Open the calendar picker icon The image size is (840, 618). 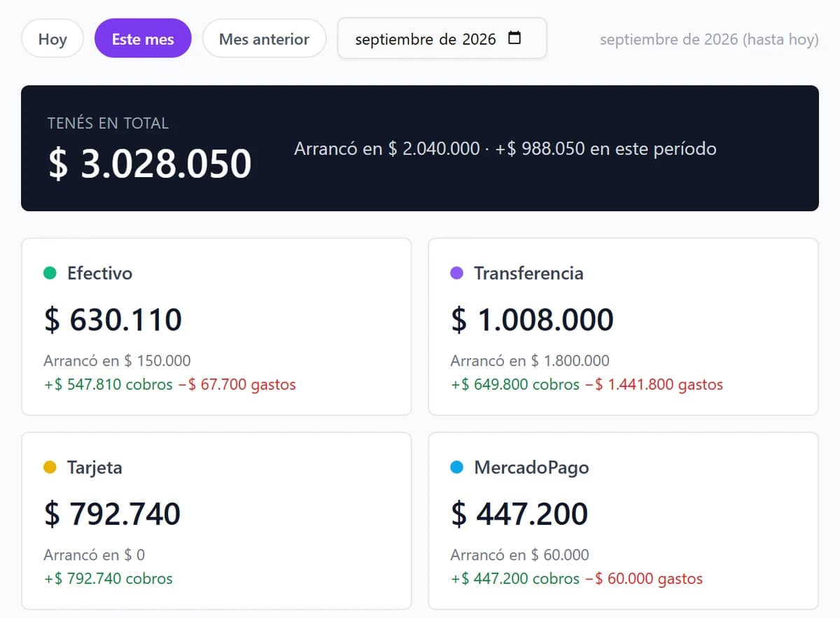click(x=514, y=38)
